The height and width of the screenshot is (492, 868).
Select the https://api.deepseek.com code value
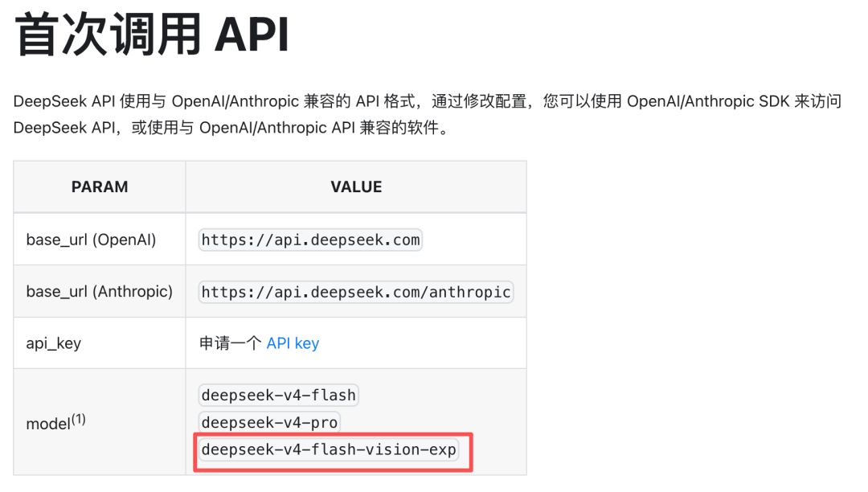tap(310, 240)
